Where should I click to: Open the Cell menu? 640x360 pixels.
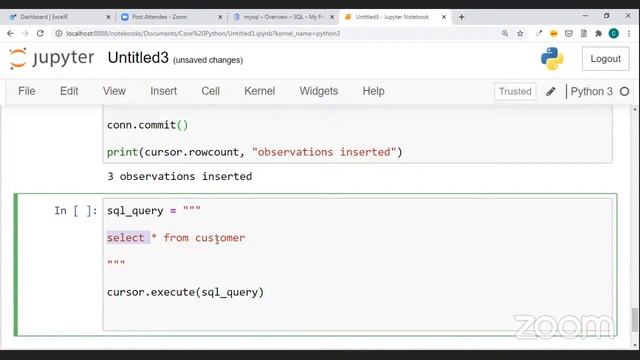pos(210,91)
